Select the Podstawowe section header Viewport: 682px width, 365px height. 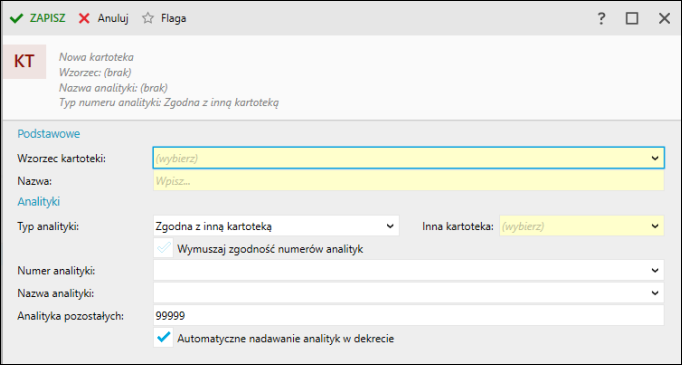coord(49,134)
